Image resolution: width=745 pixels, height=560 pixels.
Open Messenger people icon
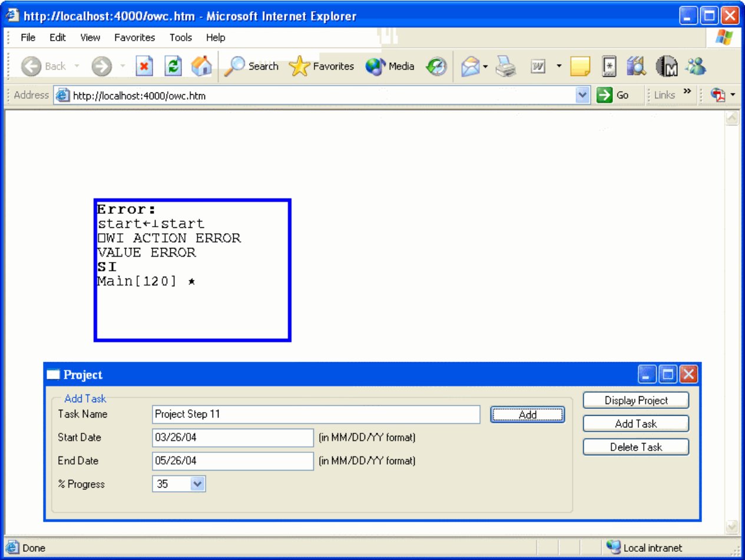point(696,66)
